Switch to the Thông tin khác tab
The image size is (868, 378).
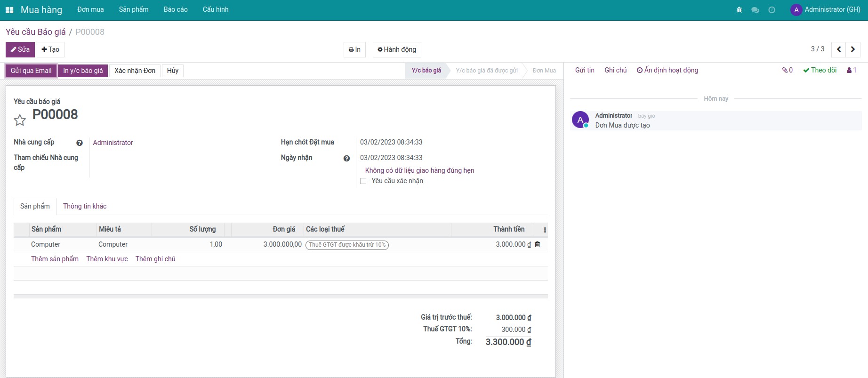(85, 206)
